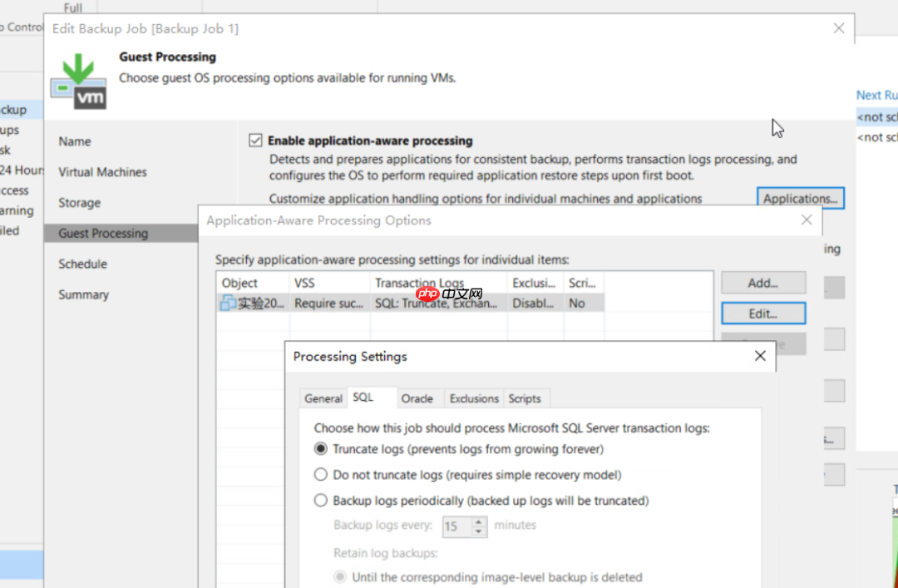898x588 pixels.
Task: Click the VM icon beside the 实验20 object
Action: click(229, 303)
